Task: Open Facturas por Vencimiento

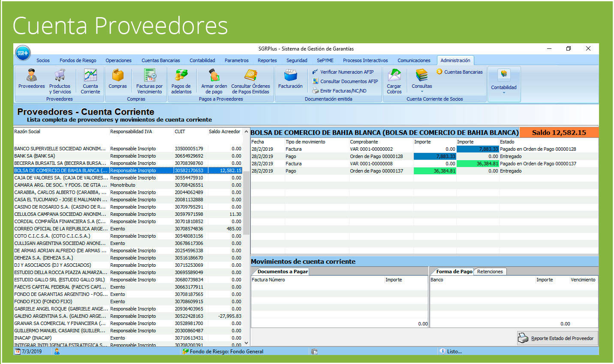Action: pyautogui.click(x=149, y=81)
